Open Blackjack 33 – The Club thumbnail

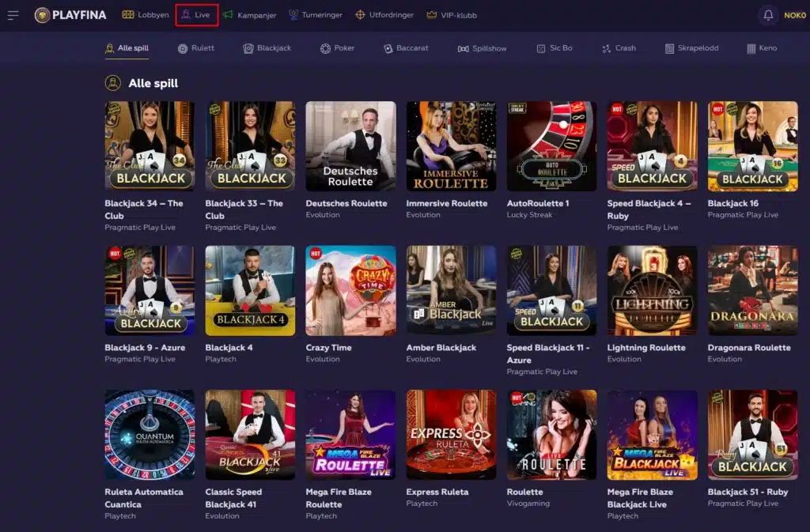(x=250, y=146)
